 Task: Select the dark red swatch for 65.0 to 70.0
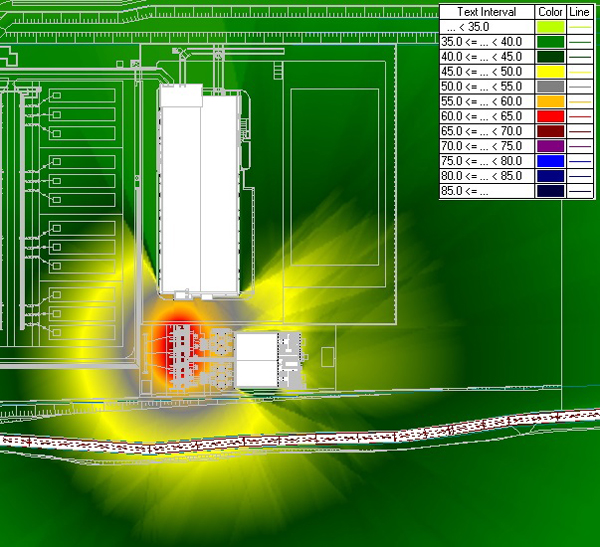(551, 131)
